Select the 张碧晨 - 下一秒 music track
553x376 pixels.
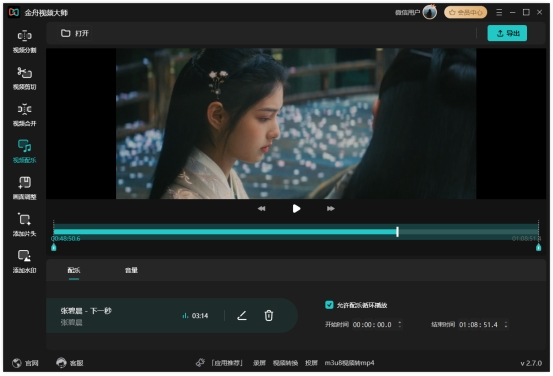tap(172, 316)
